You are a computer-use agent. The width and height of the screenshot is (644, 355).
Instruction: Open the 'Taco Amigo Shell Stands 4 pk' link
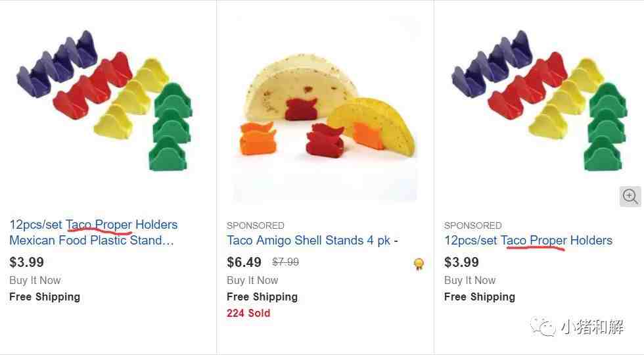tap(312, 241)
